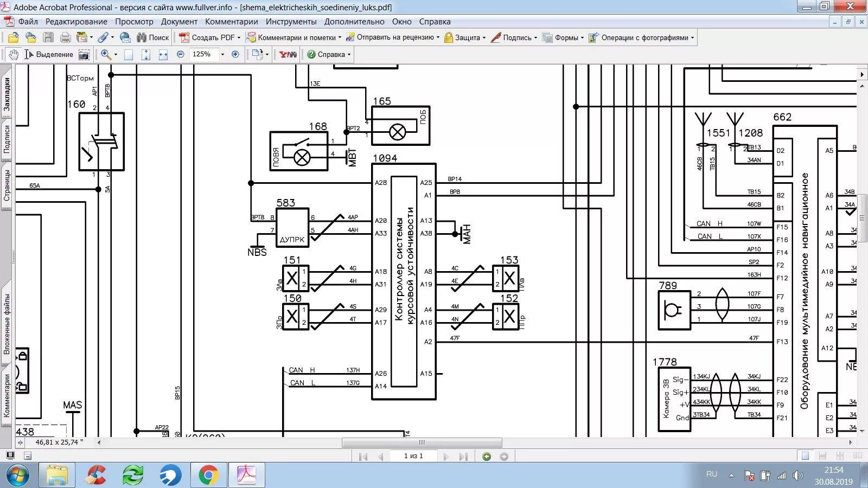Click the Adobe Acrobat taskbar button
The image size is (868, 488).
(x=246, y=476)
